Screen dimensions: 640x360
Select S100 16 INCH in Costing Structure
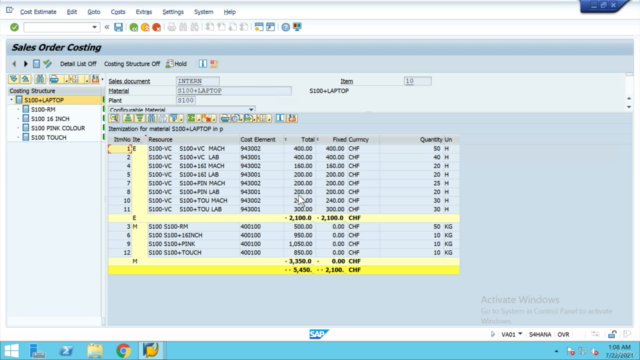50,119
